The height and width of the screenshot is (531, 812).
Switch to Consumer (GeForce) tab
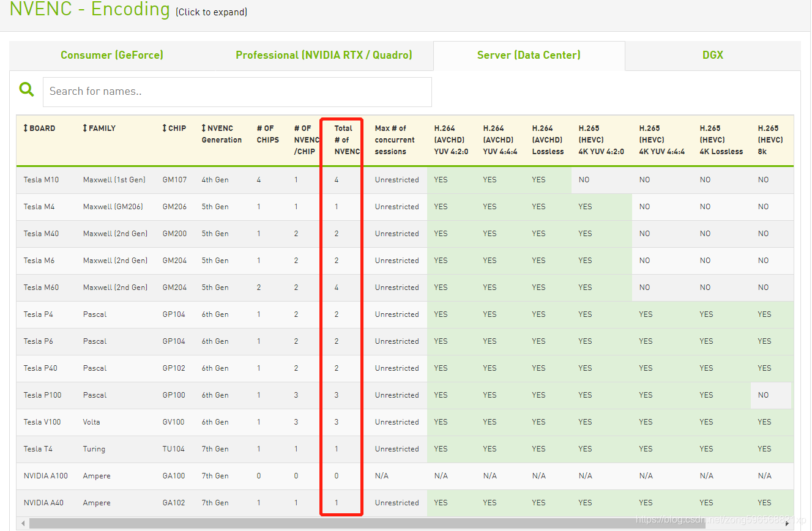(112, 55)
